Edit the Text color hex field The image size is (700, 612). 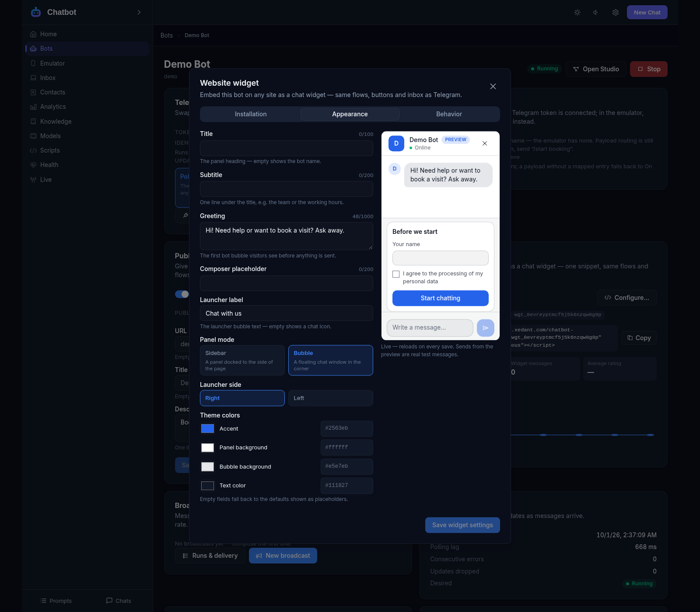[x=347, y=486]
